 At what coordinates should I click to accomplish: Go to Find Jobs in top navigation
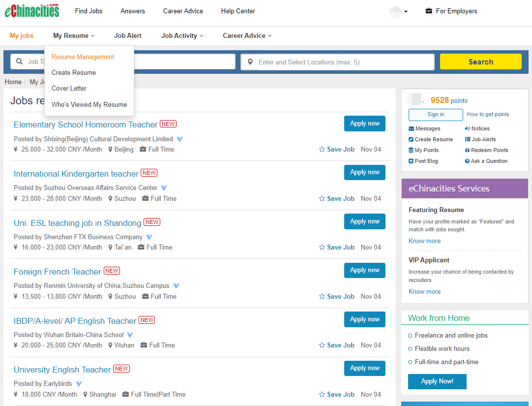[x=89, y=11]
